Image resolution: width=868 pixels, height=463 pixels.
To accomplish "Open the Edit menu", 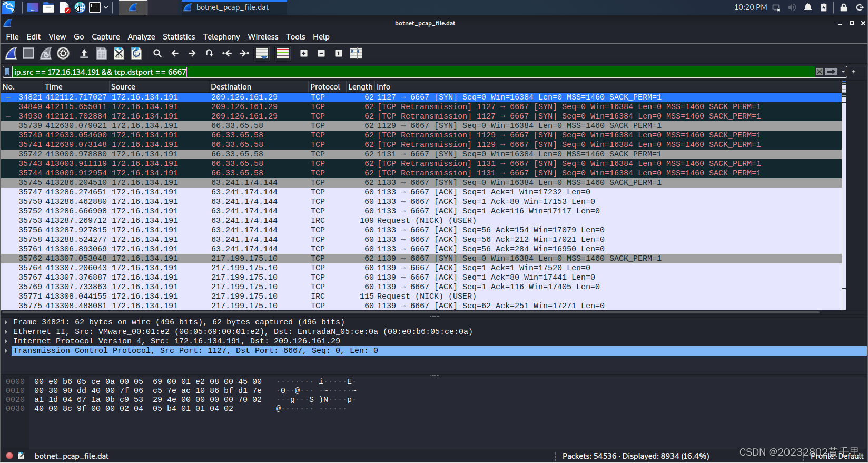I will coord(33,37).
